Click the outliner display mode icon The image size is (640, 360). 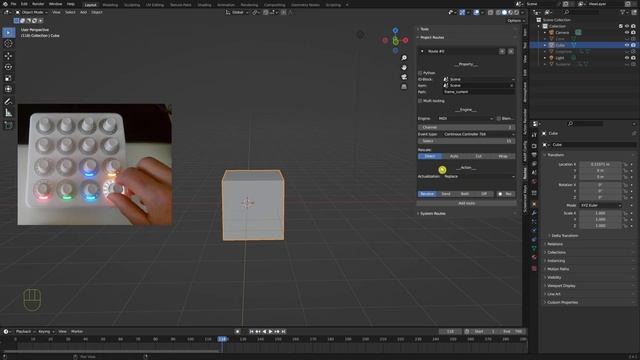pyautogui.click(x=549, y=13)
